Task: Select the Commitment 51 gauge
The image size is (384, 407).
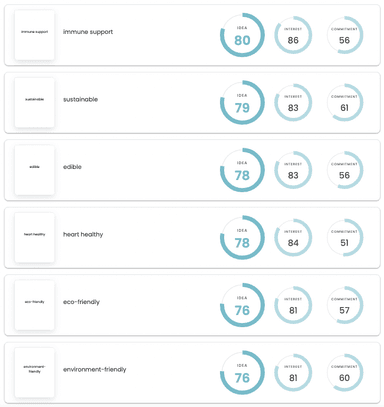Action: click(x=344, y=238)
